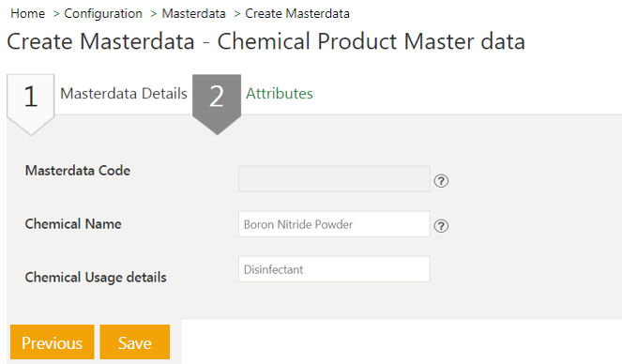Click the arrow separator after Home breadcrumb

[56, 14]
